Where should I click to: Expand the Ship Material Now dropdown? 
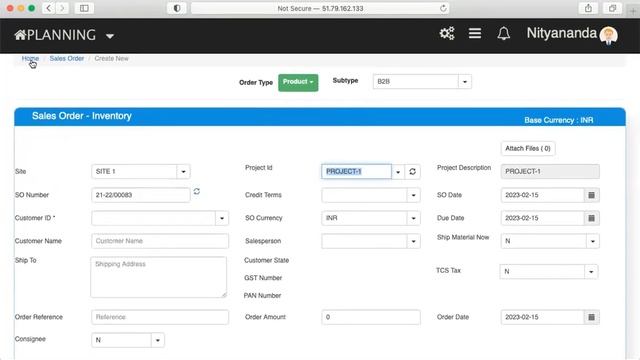[x=593, y=241]
